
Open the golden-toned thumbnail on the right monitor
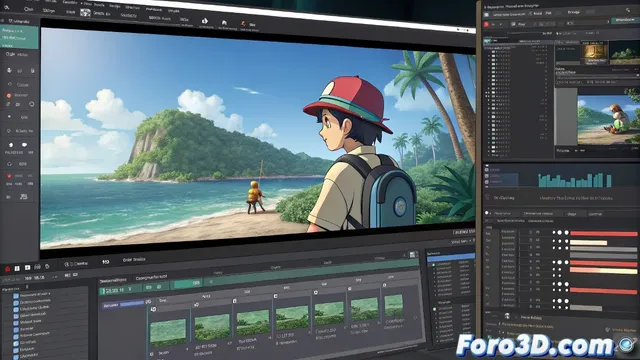coord(595,52)
